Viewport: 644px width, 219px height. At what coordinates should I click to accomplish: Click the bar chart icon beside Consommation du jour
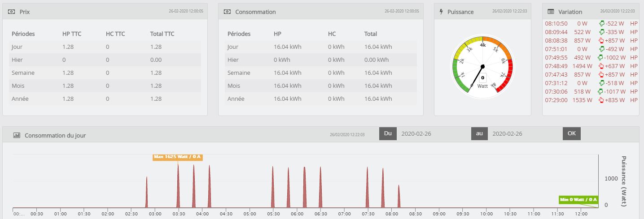click(17, 135)
